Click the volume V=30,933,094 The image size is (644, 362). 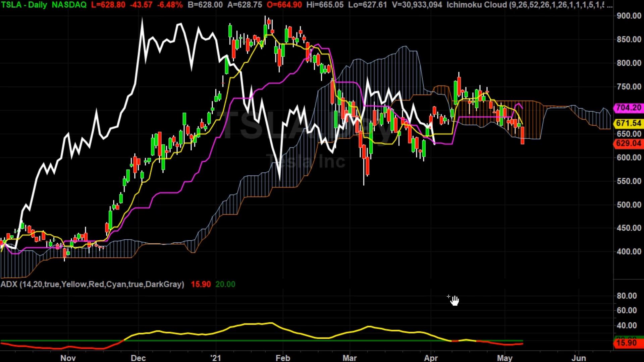(417, 5)
